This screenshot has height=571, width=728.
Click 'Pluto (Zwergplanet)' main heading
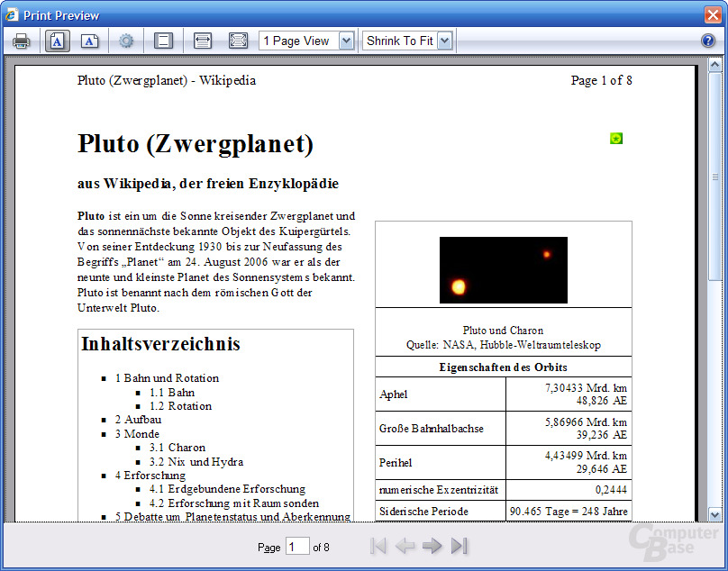tap(196, 143)
